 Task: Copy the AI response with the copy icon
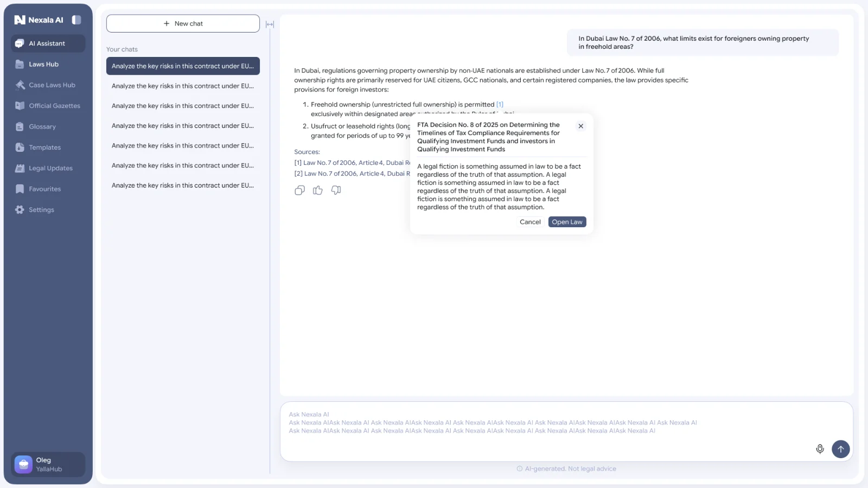(299, 190)
